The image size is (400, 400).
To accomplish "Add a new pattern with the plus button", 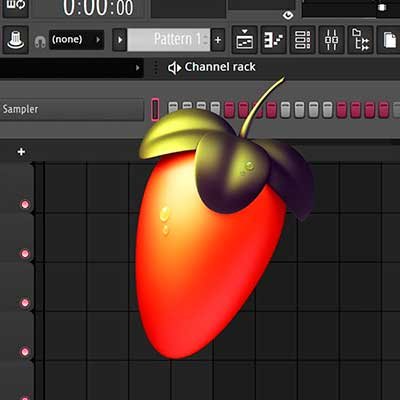I will pos(218,40).
